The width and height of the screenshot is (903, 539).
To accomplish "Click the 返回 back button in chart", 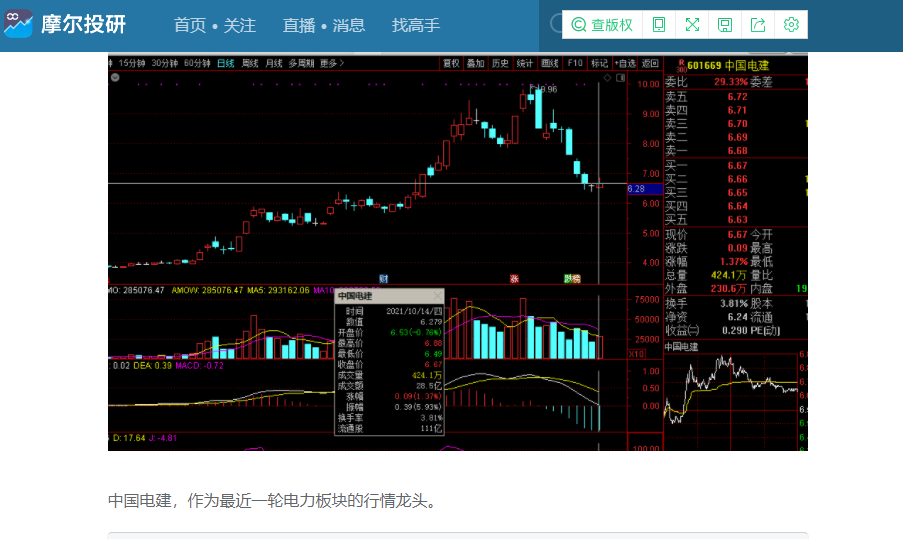I will click(650, 63).
